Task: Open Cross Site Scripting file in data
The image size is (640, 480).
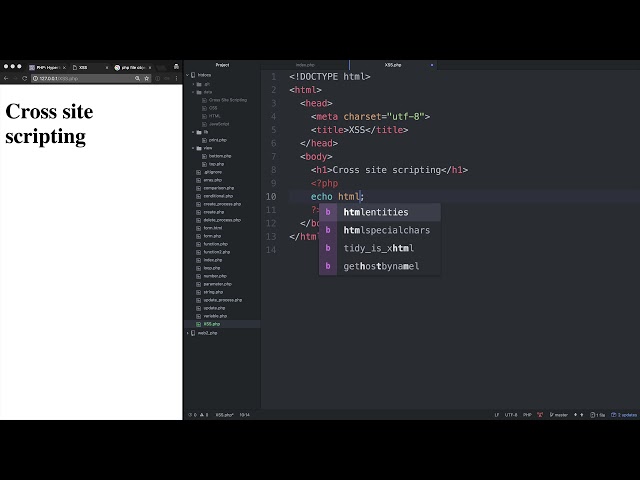Action: click(x=228, y=100)
